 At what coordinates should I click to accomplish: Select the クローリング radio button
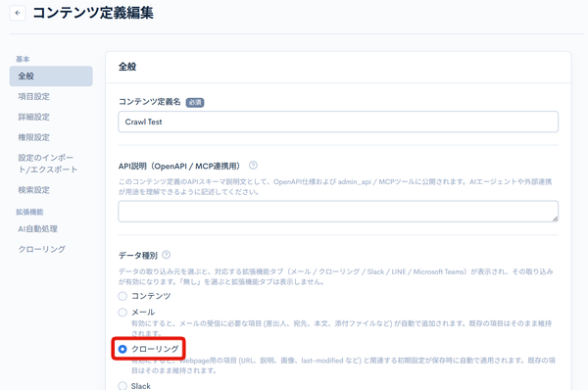pyautogui.click(x=122, y=349)
